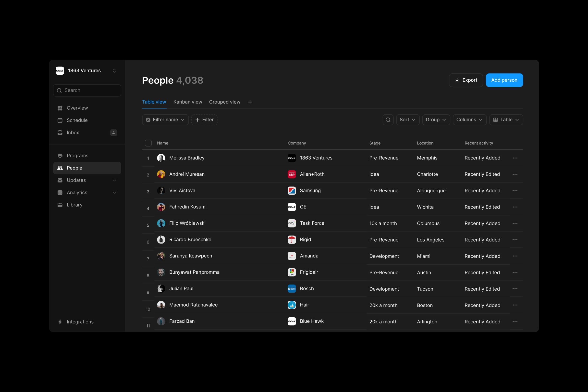Click the table search magnifier icon

tap(388, 120)
